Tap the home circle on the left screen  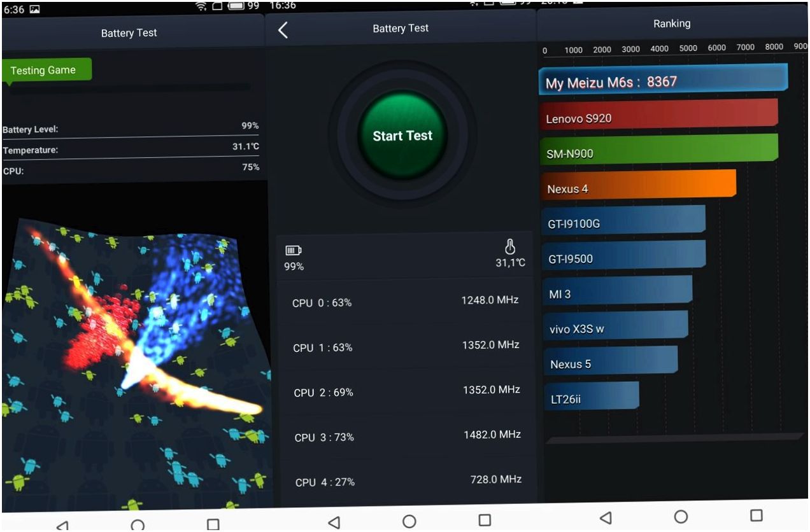(138, 525)
